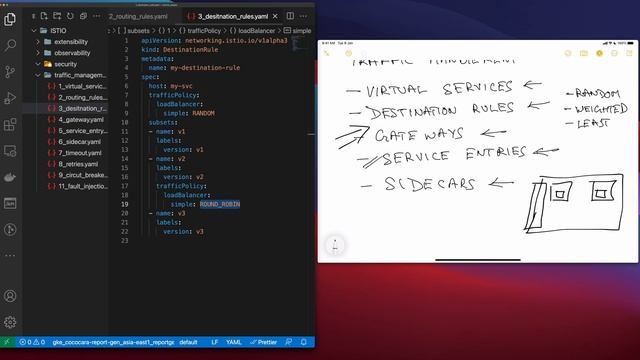Open the Extensions view
This screenshot has height=360, width=640.
pyautogui.click(x=10, y=124)
